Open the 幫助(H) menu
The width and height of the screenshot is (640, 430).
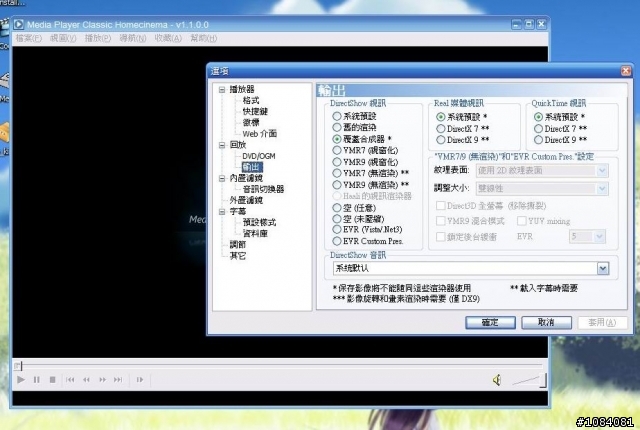[x=204, y=38]
